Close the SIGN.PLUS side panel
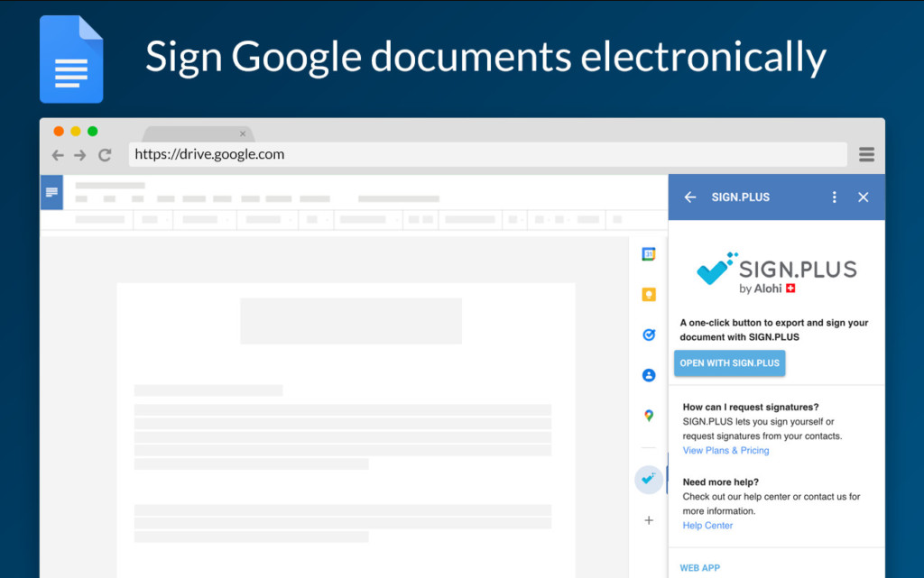The image size is (924, 578). 863,197
